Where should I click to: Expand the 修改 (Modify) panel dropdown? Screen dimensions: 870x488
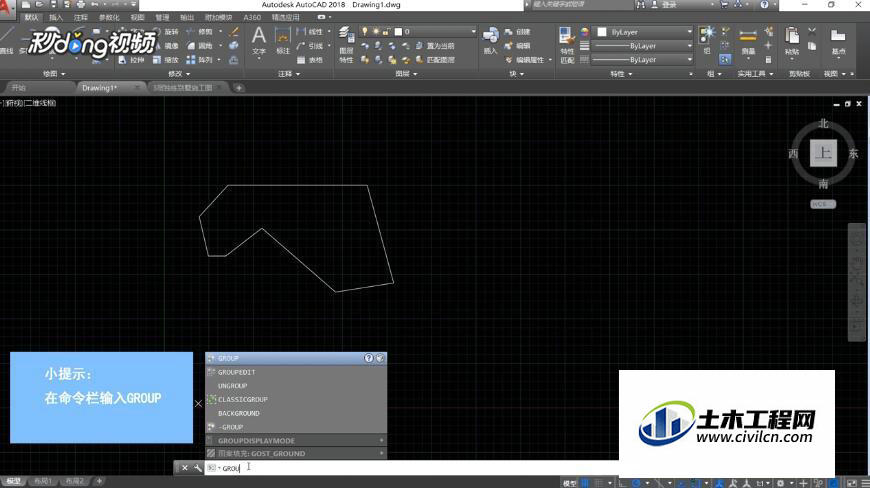pos(179,74)
